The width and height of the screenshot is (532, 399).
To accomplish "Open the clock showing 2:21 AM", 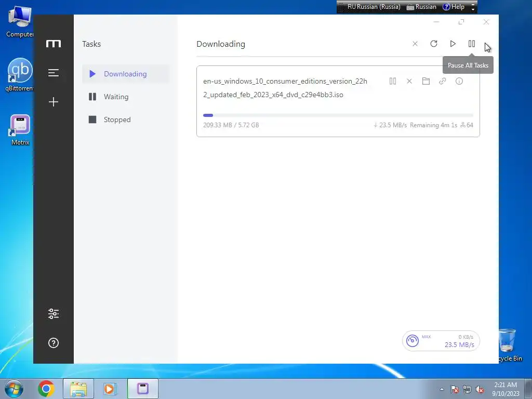I will click(506, 389).
